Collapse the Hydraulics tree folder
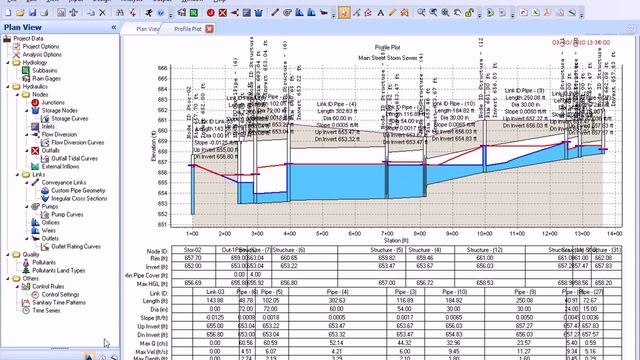This screenshot has height=360, width=640. point(8,87)
